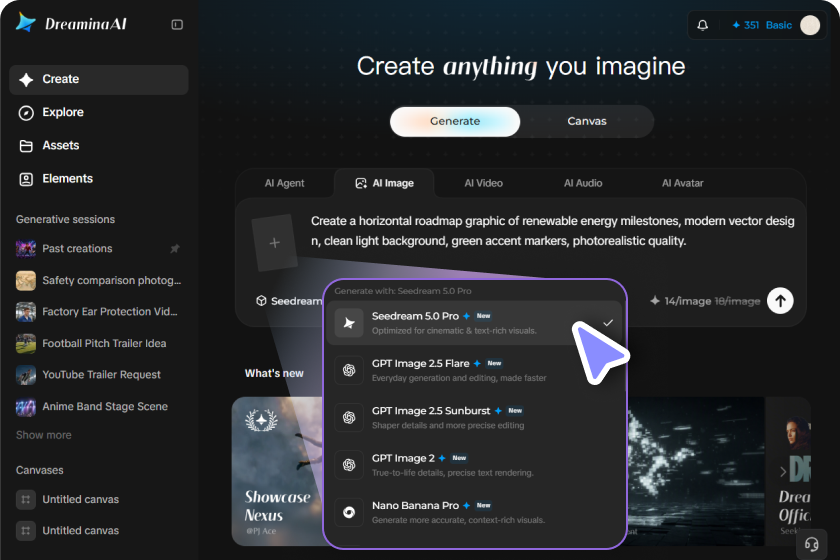Image resolution: width=840 pixels, height=560 pixels.
Task: Click the Seedream 5.0 Pro model icon
Action: point(349,323)
